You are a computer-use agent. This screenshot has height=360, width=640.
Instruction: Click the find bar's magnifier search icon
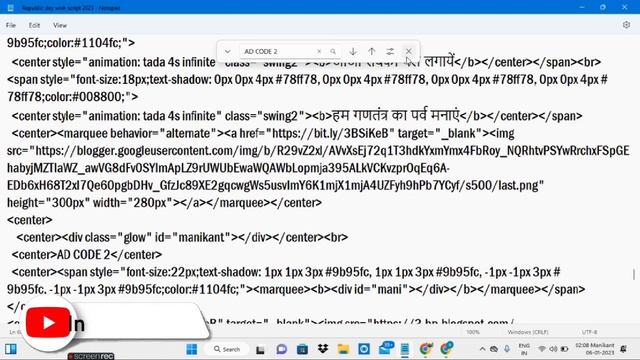point(333,51)
